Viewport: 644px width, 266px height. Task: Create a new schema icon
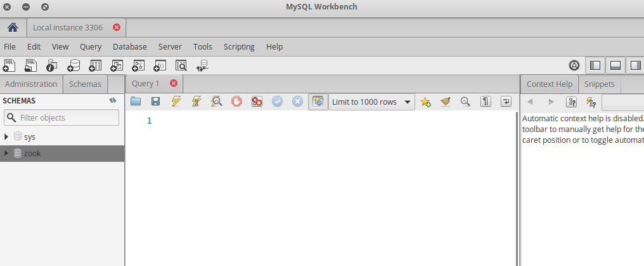tap(74, 65)
